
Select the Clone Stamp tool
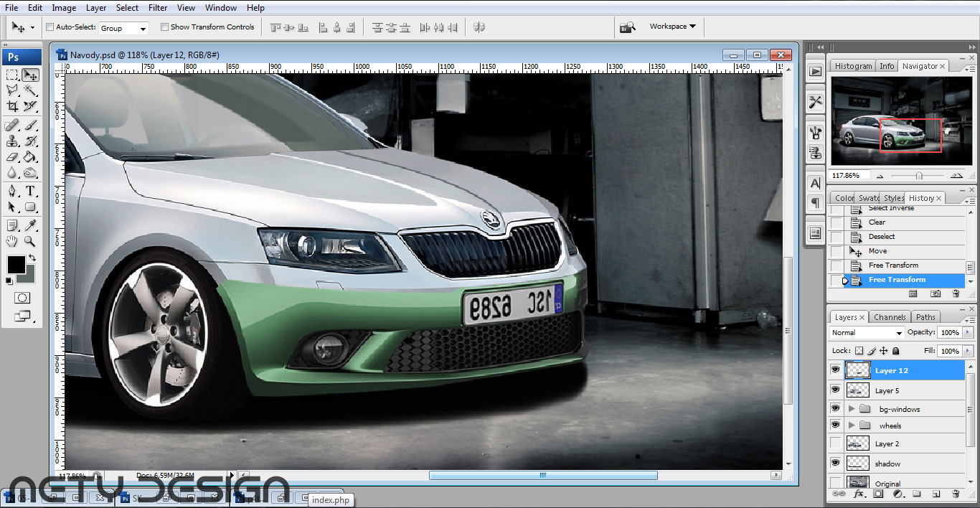click(x=12, y=141)
